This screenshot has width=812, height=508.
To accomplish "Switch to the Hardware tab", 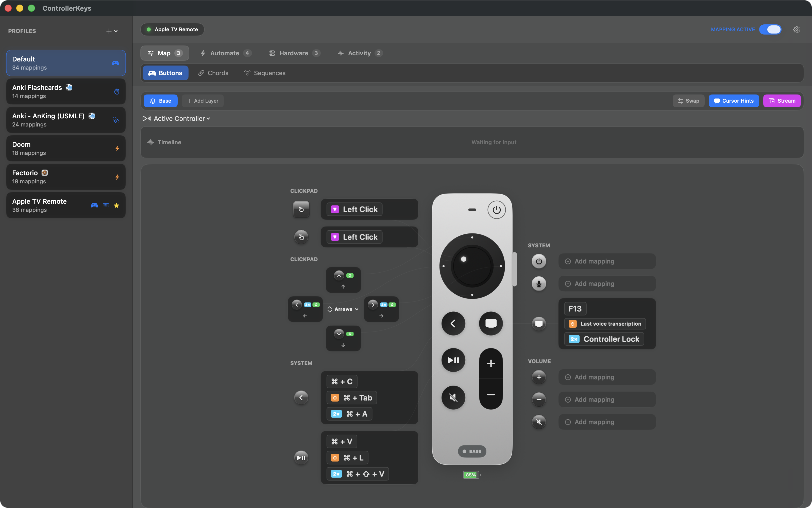I will click(295, 53).
